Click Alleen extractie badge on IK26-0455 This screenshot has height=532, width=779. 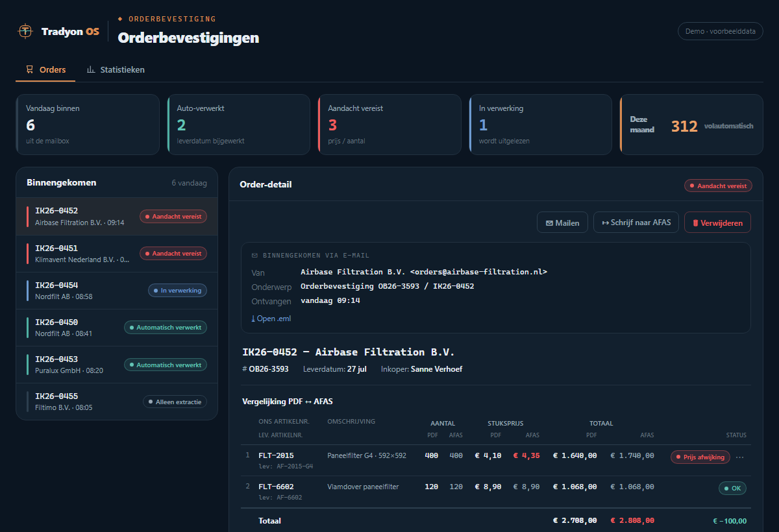tap(175, 402)
